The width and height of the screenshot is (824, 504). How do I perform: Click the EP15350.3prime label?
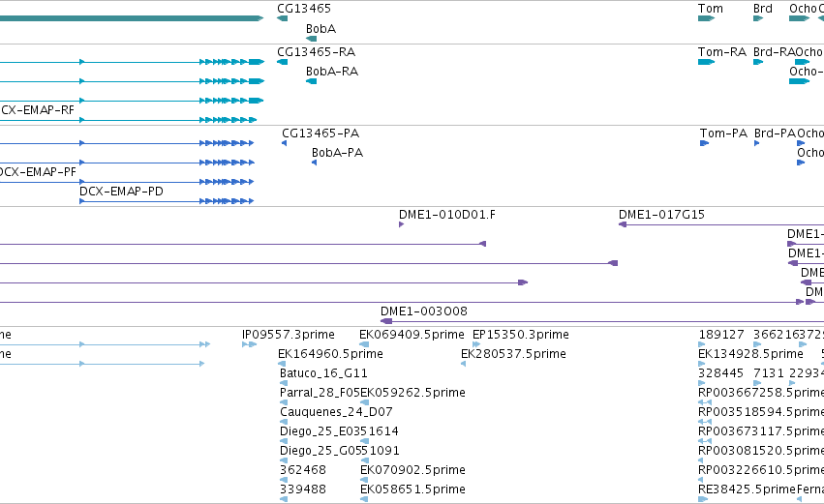point(521,335)
